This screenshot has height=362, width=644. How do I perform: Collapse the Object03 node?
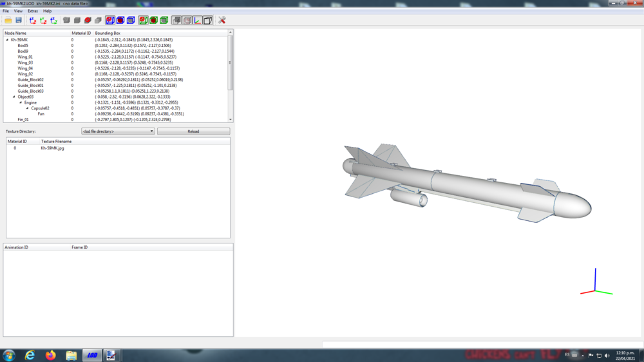pyautogui.click(x=14, y=97)
